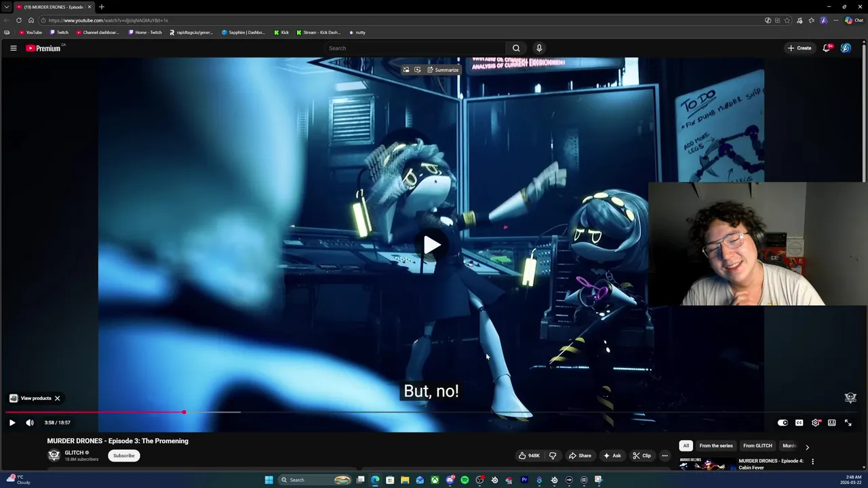Dislike the video
Image resolution: width=868 pixels, height=488 pixels.
[x=553, y=455]
